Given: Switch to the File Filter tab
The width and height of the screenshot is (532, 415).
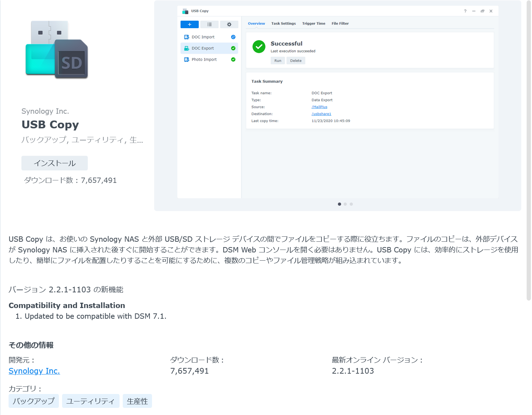Looking at the screenshot, I should coord(340,23).
